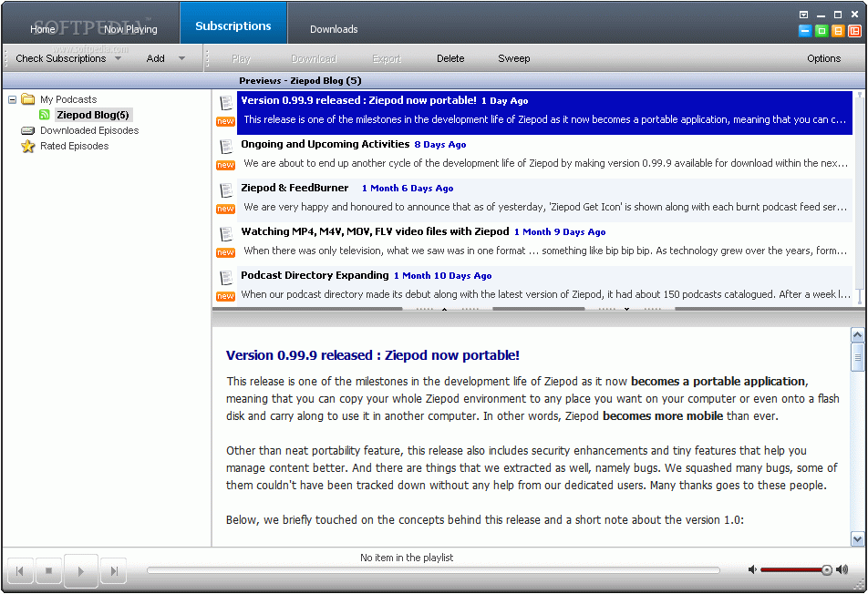868x594 pixels.
Task: Click the Add button
Action: pos(156,58)
